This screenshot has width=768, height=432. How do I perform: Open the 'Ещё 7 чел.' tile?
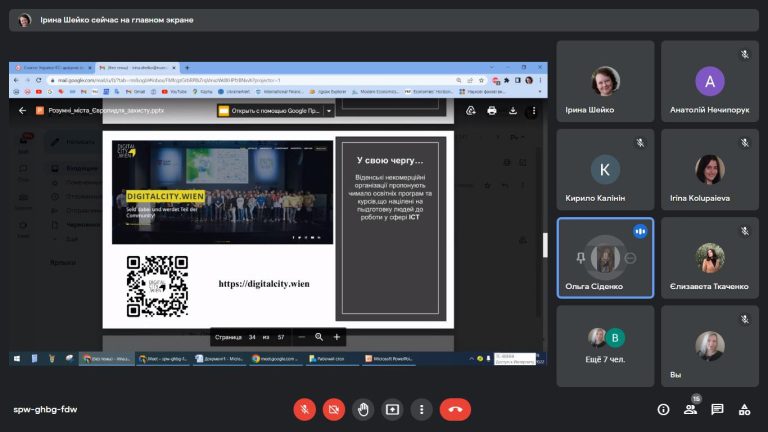pyautogui.click(x=605, y=346)
